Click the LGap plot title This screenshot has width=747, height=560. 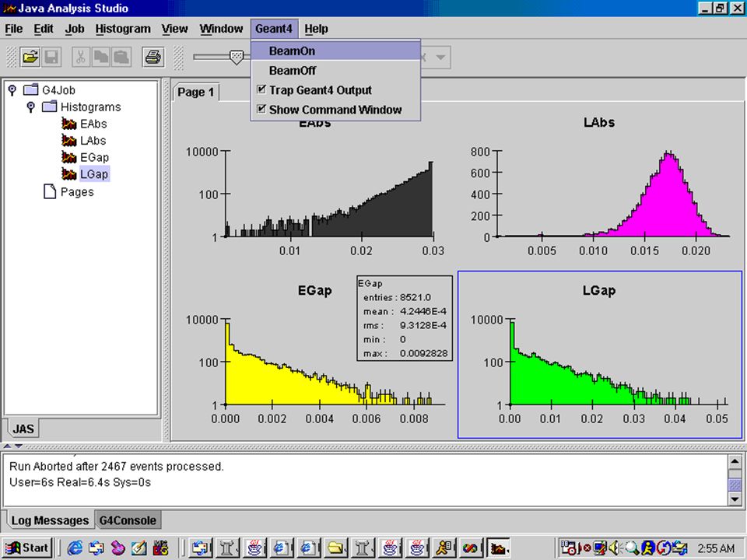(x=599, y=290)
